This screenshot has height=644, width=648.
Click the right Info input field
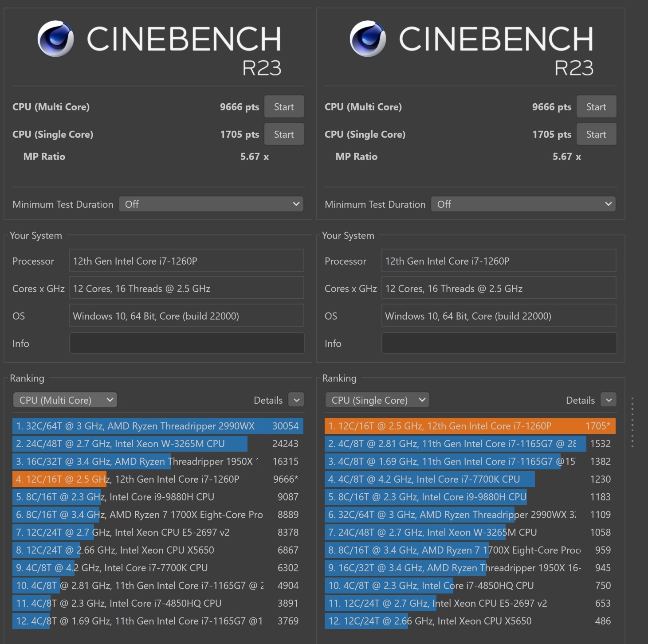click(x=499, y=343)
